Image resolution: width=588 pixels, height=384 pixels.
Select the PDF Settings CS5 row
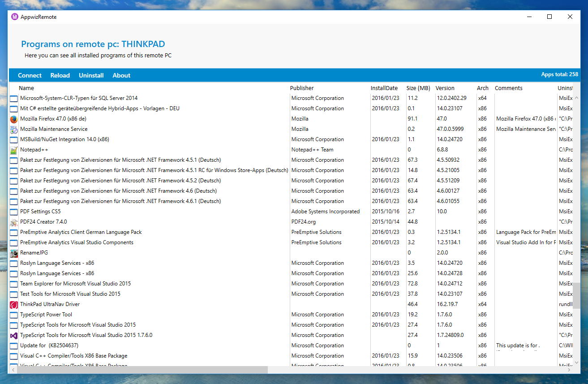point(40,211)
